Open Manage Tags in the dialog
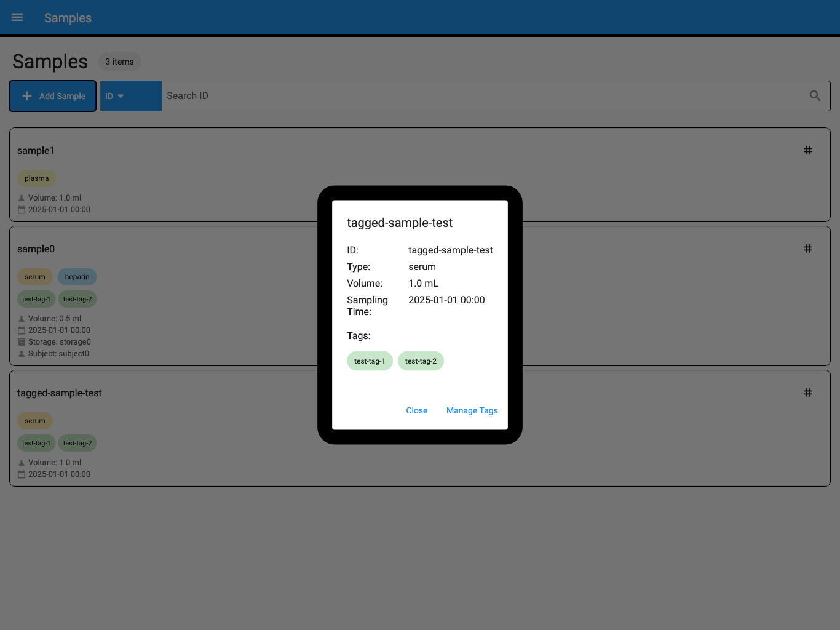The height and width of the screenshot is (630, 840). coord(472,410)
